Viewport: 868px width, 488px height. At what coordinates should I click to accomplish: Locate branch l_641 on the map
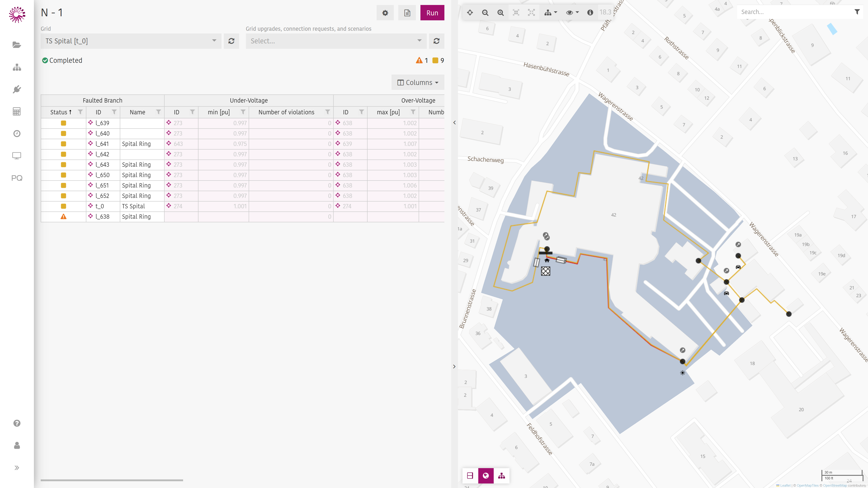coord(90,143)
